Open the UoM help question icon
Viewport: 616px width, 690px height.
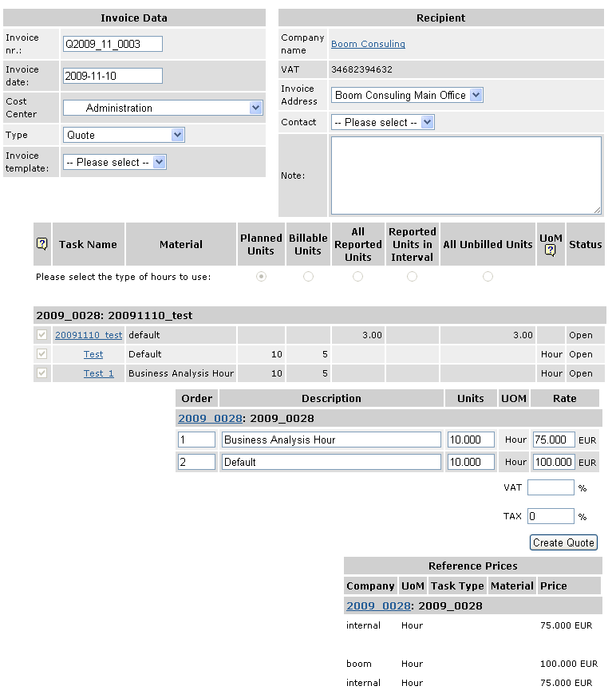(x=550, y=250)
